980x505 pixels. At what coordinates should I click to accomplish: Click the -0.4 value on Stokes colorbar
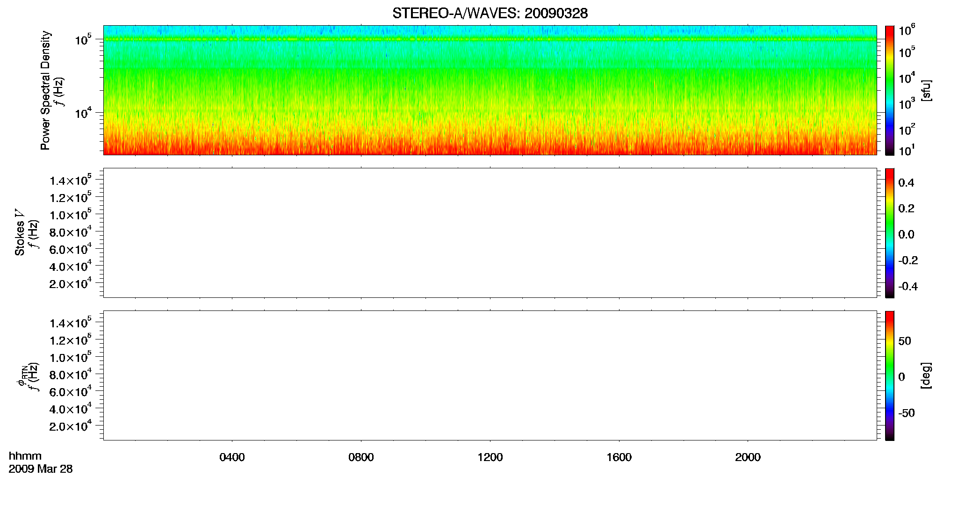pos(908,287)
